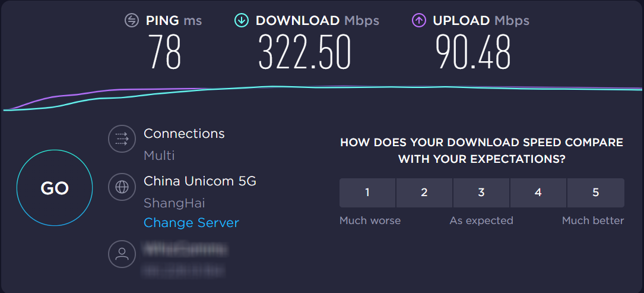Click the user profile icon
The image size is (644, 293).
122,254
